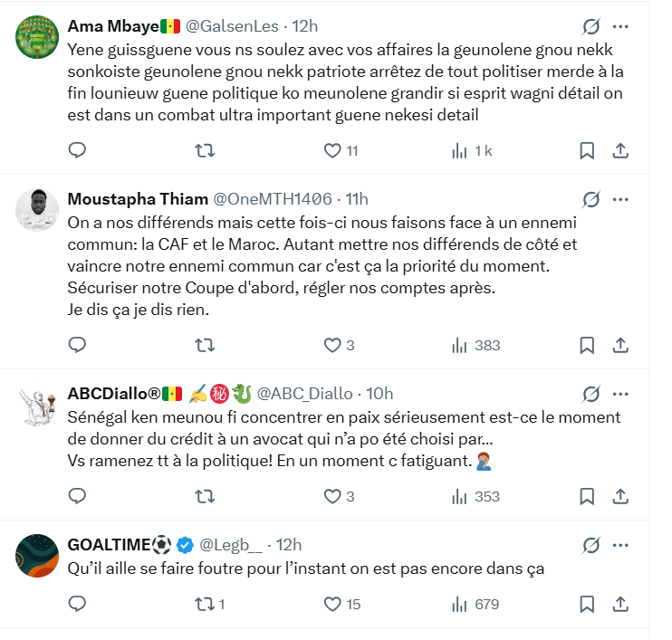Open Moustapha Thiam's profile name link
Image resolution: width=672 pixels, height=640 pixels.
[136, 199]
